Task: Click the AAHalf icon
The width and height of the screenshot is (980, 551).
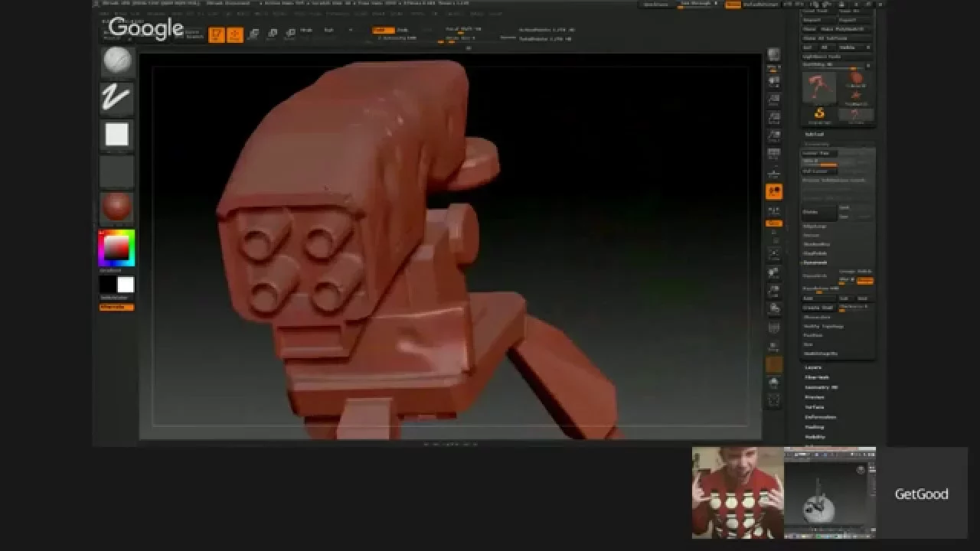Action: (x=774, y=136)
